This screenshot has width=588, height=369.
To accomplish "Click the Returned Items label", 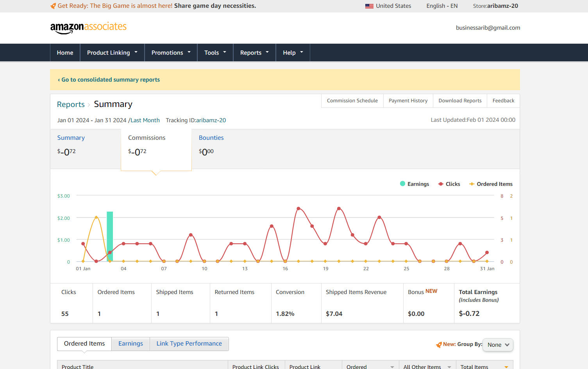I will click(234, 292).
